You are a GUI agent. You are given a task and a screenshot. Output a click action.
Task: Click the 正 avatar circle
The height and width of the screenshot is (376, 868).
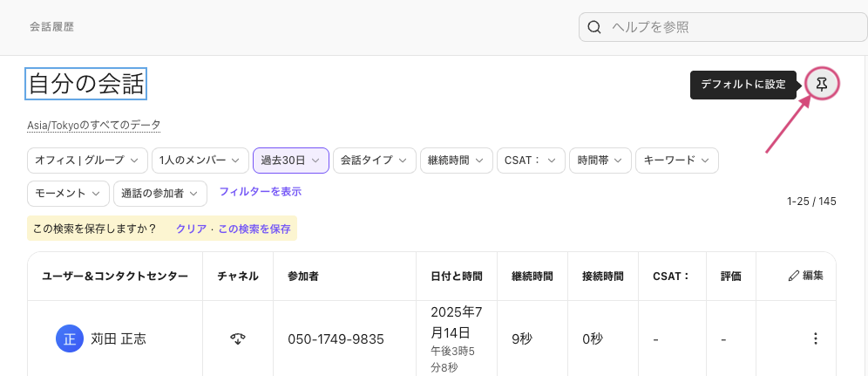(x=69, y=338)
